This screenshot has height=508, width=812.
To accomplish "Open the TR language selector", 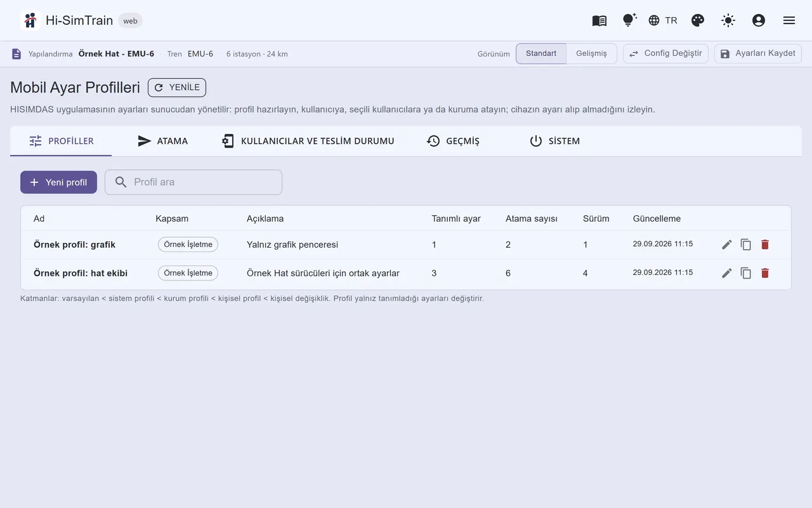I will [663, 20].
